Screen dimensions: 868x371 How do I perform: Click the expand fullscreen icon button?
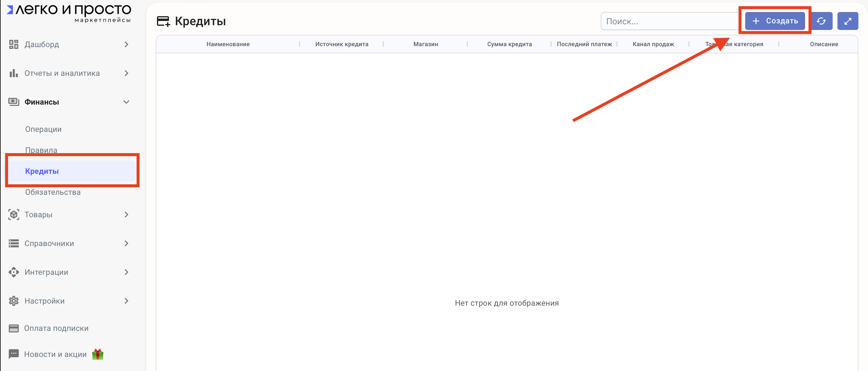coord(847,21)
